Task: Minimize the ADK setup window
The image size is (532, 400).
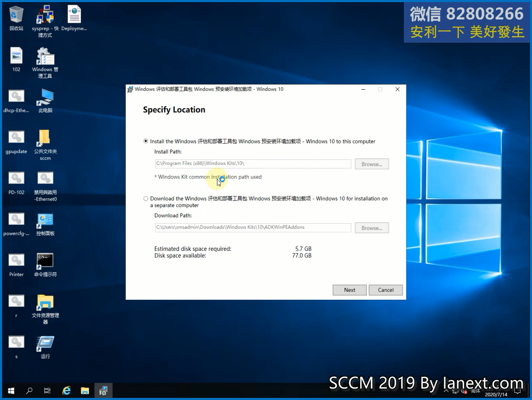Action: pyautogui.click(x=363, y=89)
